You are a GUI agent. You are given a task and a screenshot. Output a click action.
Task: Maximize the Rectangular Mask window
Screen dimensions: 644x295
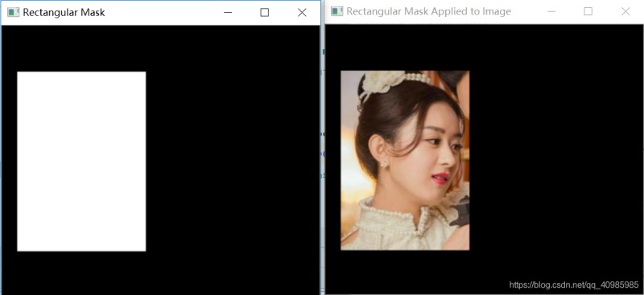coord(265,12)
